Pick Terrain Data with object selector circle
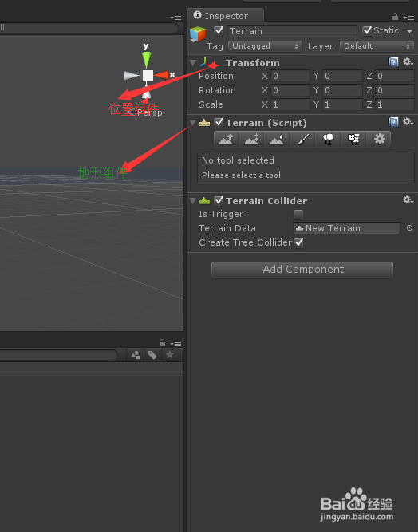 409,228
